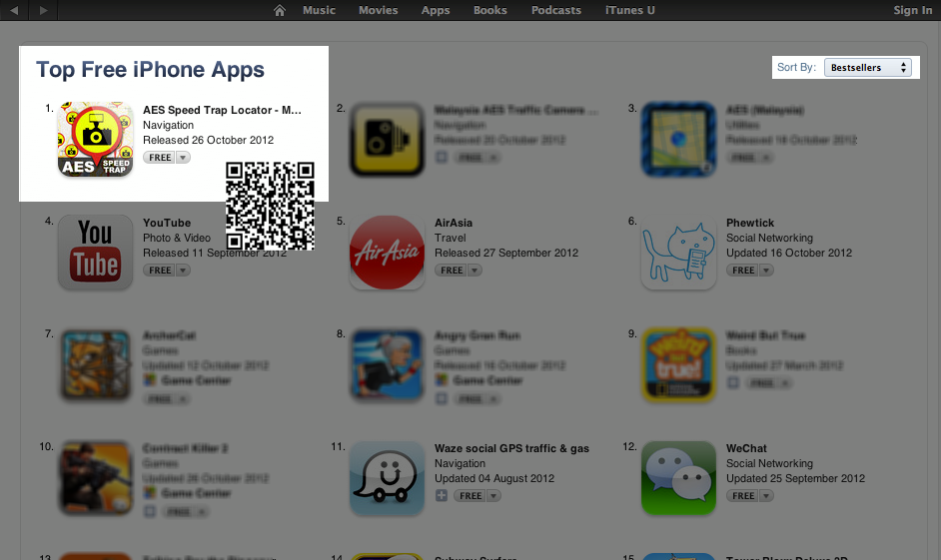Switch to the Music tab

[319, 10]
